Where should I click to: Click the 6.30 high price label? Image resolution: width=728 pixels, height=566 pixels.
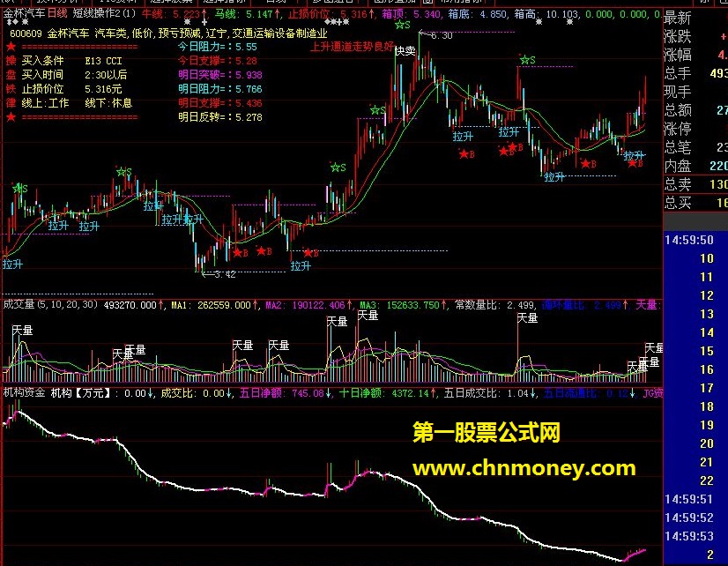click(x=441, y=35)
